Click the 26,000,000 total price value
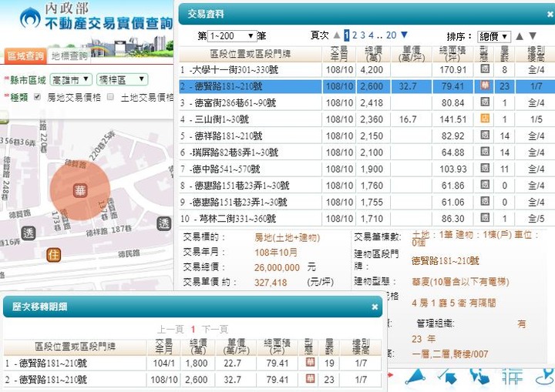The image size is (555, 392). coord(277,267)
